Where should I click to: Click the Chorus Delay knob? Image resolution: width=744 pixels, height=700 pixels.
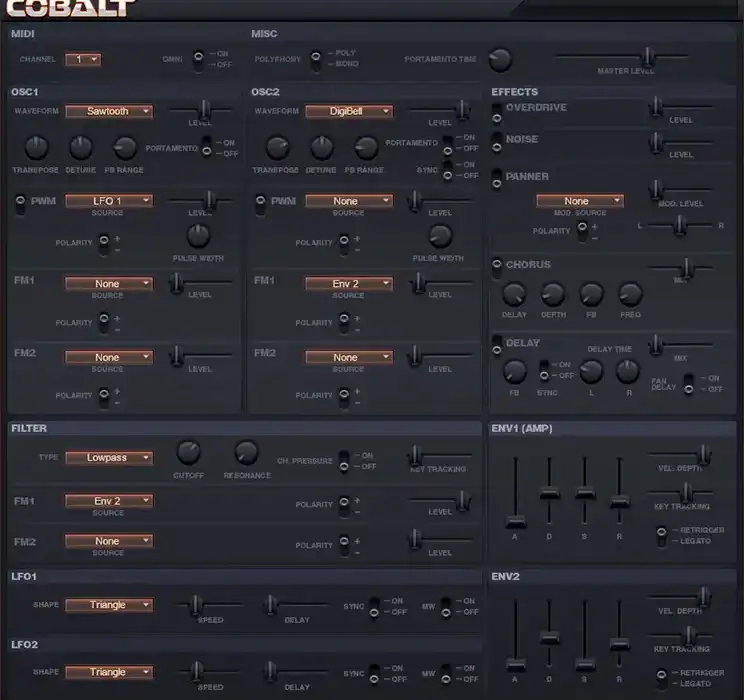click(514, 294)
